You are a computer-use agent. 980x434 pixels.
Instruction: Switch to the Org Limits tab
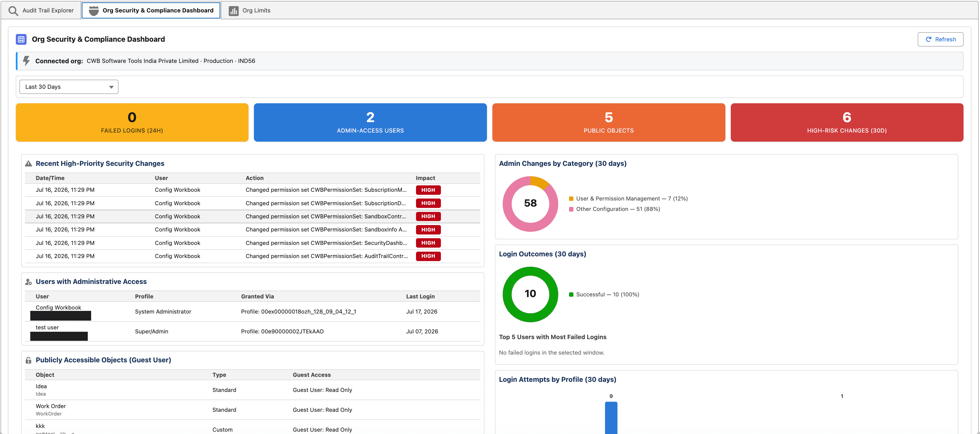click(x=250, y=11)
